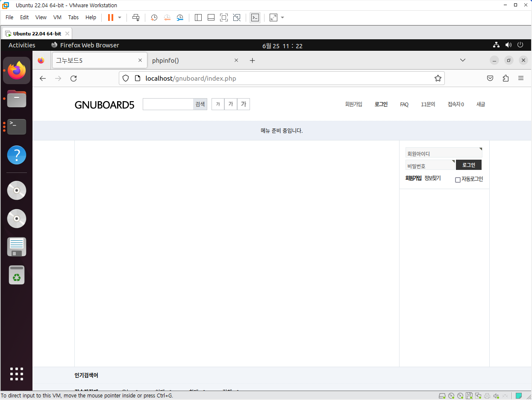The height and width of the screenshot is (400, 532).
Task: Send Ctrl+Alt+Del to the virtual machine
Action: (136, 18)
